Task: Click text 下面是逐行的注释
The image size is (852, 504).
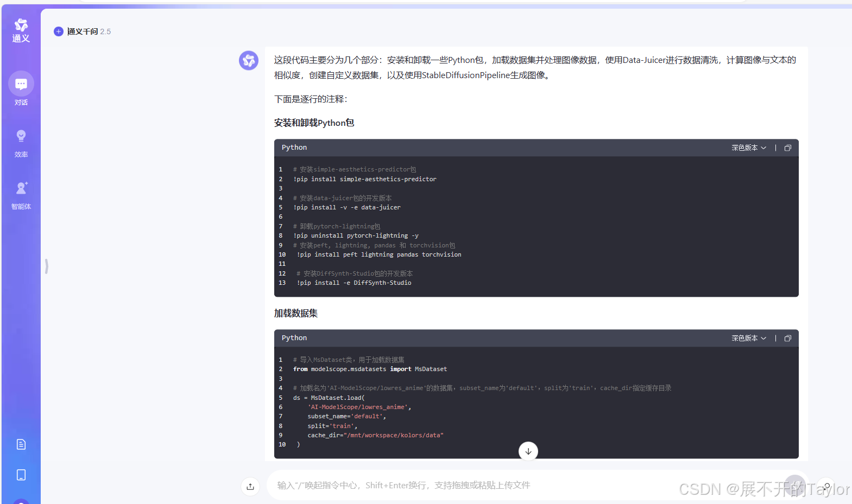Action: 311,99
